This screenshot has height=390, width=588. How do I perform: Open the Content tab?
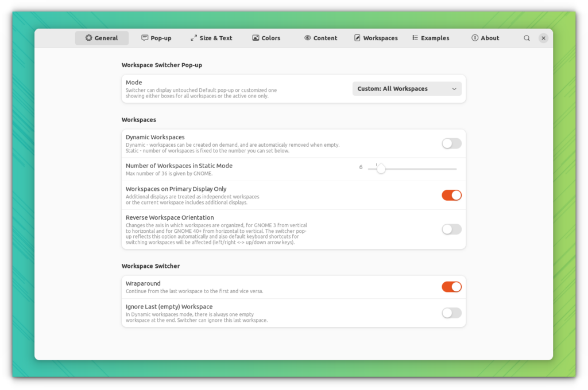[x=321, y=38]
